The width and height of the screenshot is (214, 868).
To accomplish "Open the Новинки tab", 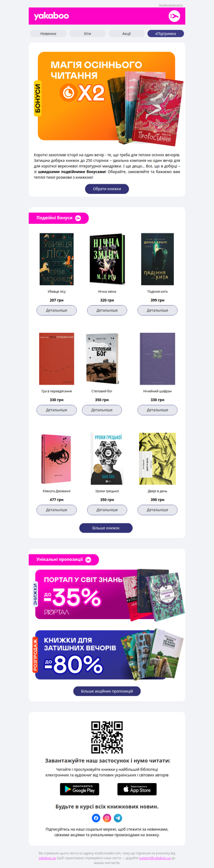I will tap(48, 33).
